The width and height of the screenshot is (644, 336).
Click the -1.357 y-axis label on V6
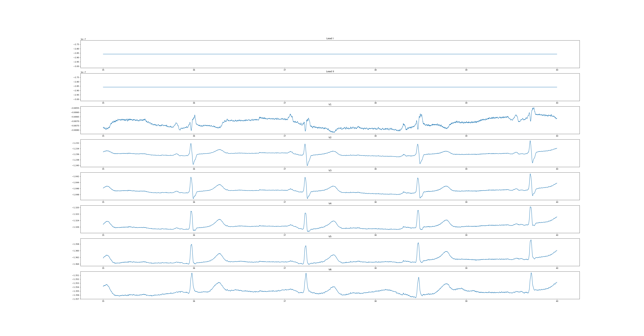tap(75, 299)
